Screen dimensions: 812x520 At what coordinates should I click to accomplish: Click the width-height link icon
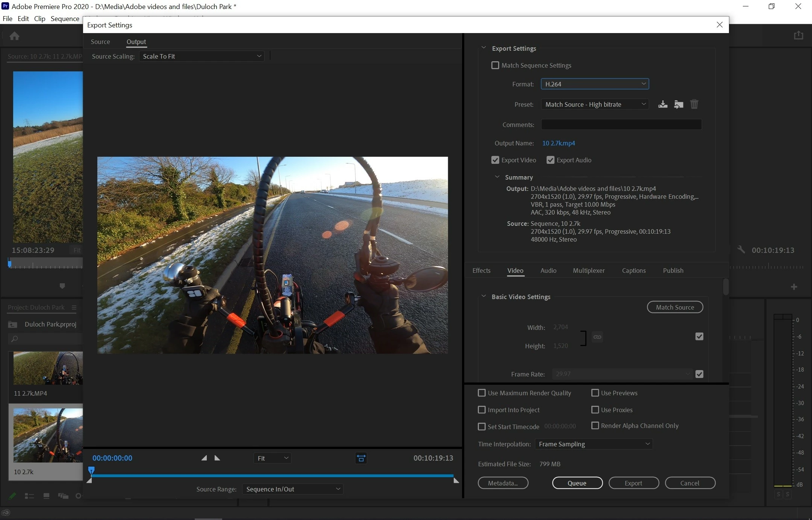597,337
